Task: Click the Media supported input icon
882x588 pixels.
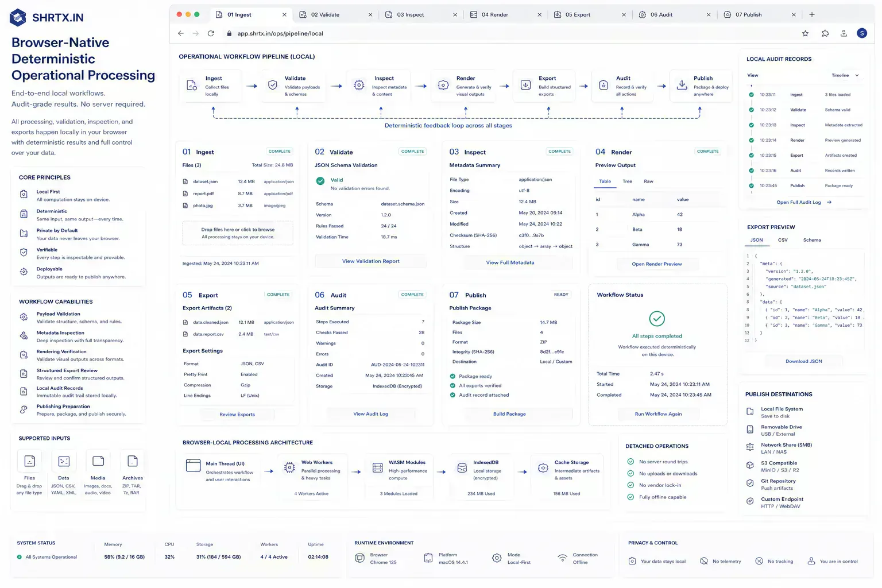Action: [x=98, y=461]
